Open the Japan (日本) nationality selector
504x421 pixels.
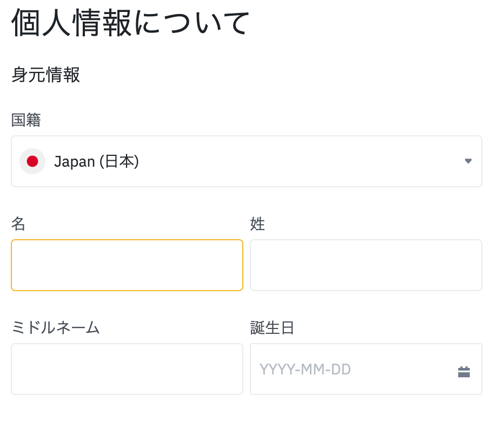(247, 161)
